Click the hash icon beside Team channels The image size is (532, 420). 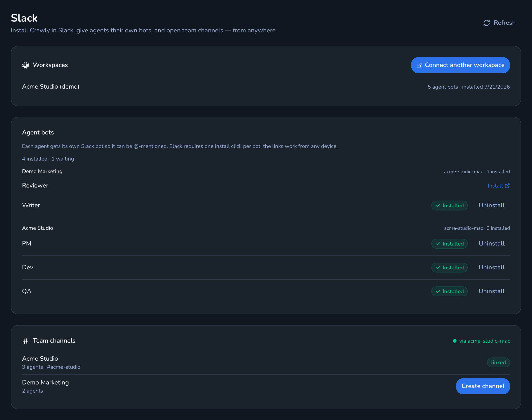[26, 341]
